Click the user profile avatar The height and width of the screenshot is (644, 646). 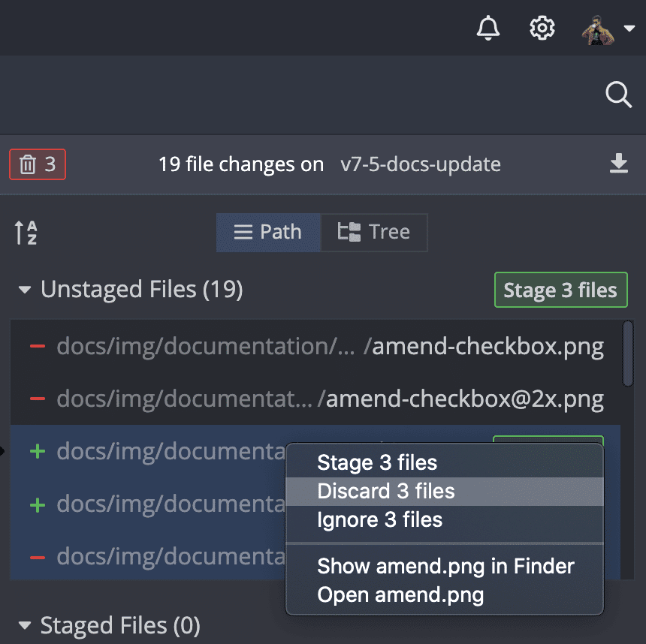(599, 30)
